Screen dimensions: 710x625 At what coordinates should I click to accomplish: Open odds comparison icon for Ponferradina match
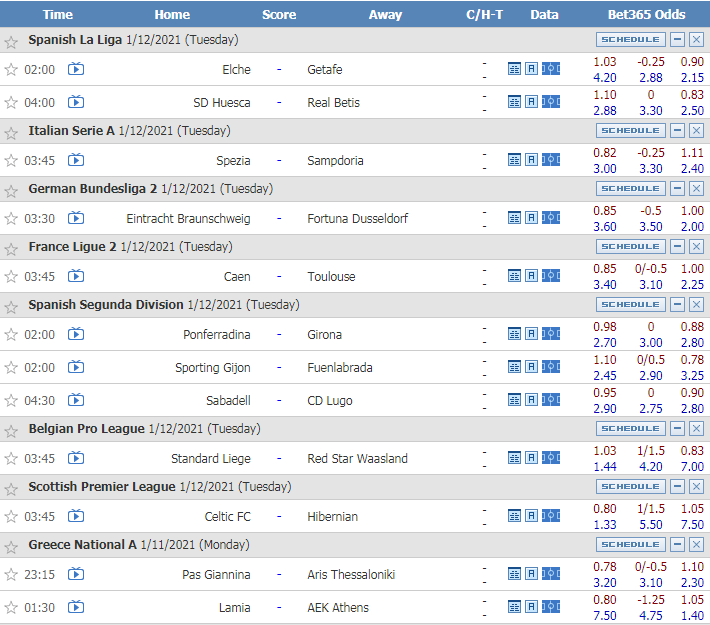click(551, 334)
